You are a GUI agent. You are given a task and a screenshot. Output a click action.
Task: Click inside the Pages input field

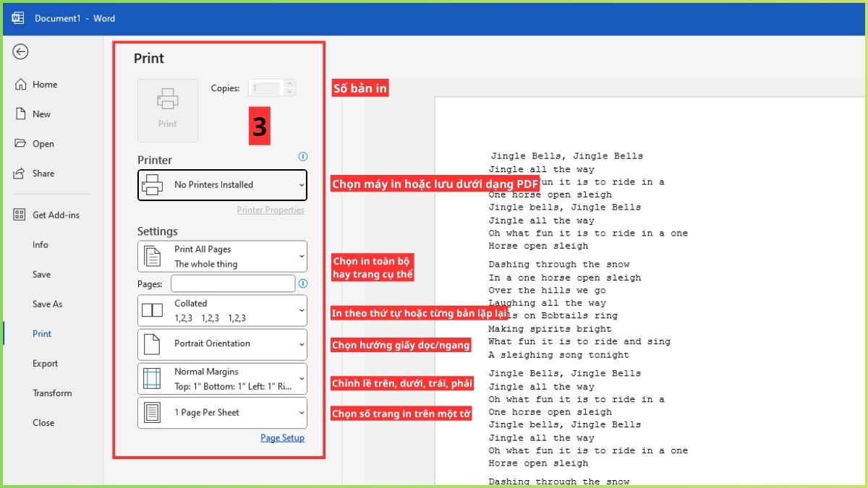pos(231,283)
